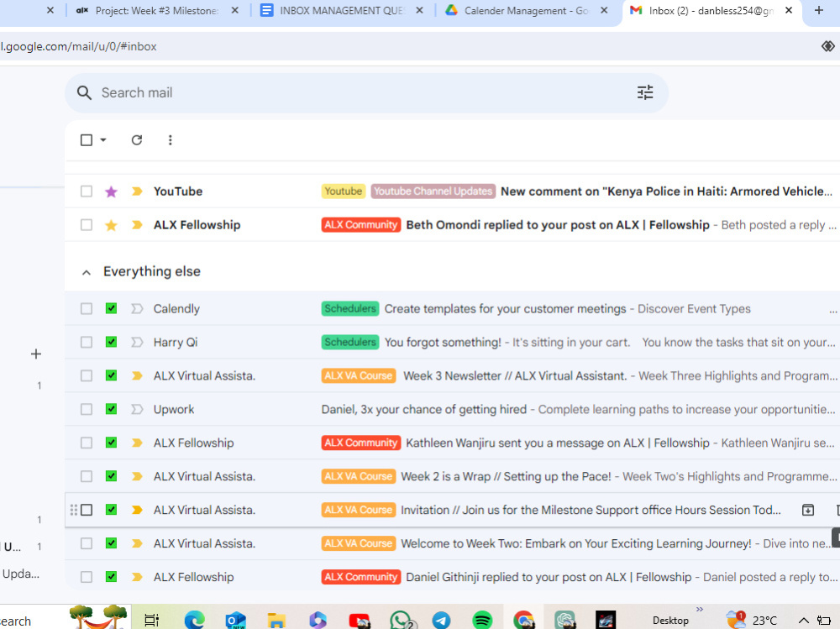Open the select dropdown arrow beside select-all checkbox
The width and height of the screenshot is (840, 629).
click(x=103, y=140)
